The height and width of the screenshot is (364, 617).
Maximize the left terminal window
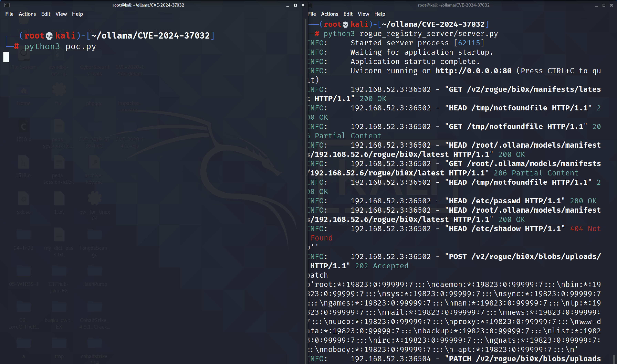(x=295, y=5)
